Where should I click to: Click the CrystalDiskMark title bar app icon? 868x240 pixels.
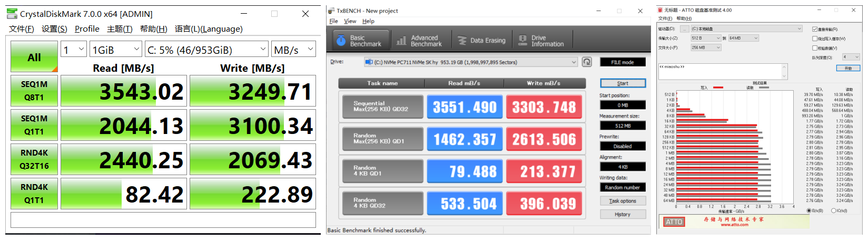(12, 14)
